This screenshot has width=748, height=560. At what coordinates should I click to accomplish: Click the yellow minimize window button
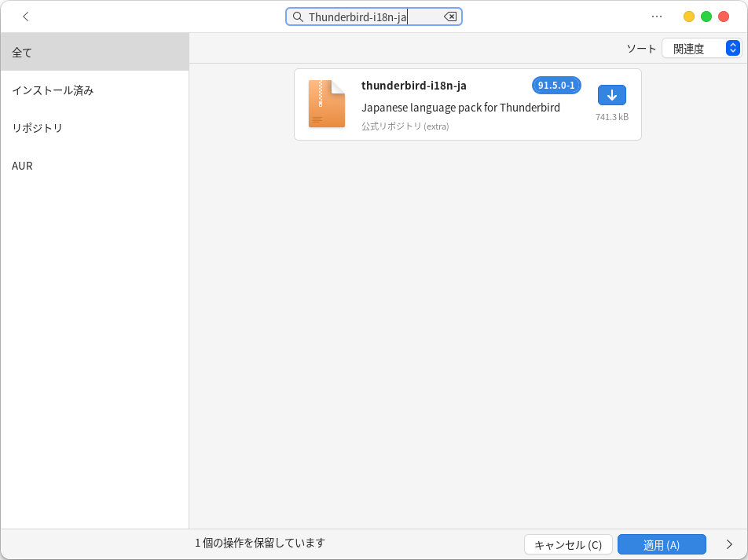[689, 16]
